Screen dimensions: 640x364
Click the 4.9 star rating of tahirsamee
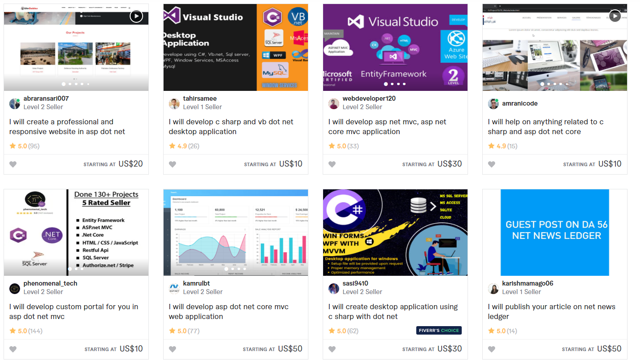click(184, 146)
